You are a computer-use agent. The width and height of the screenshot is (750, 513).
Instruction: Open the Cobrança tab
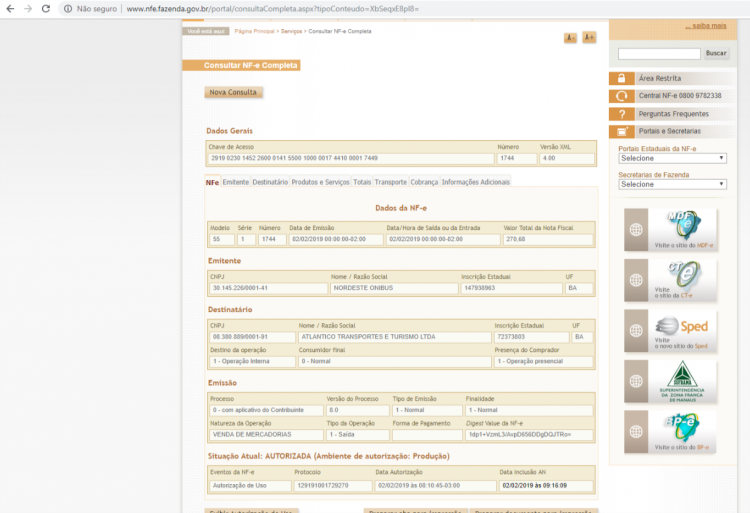tap(424, 182)
